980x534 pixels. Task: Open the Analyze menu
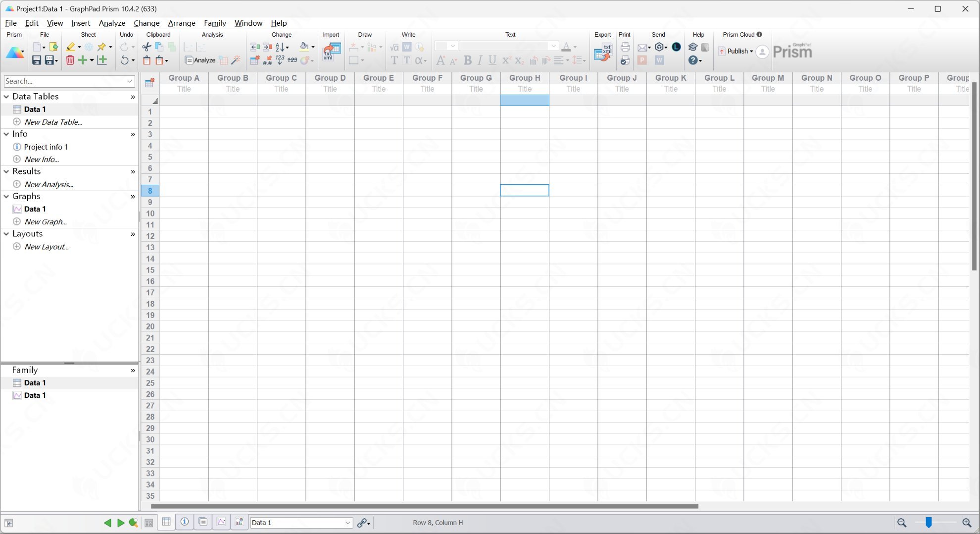[112, 23]
